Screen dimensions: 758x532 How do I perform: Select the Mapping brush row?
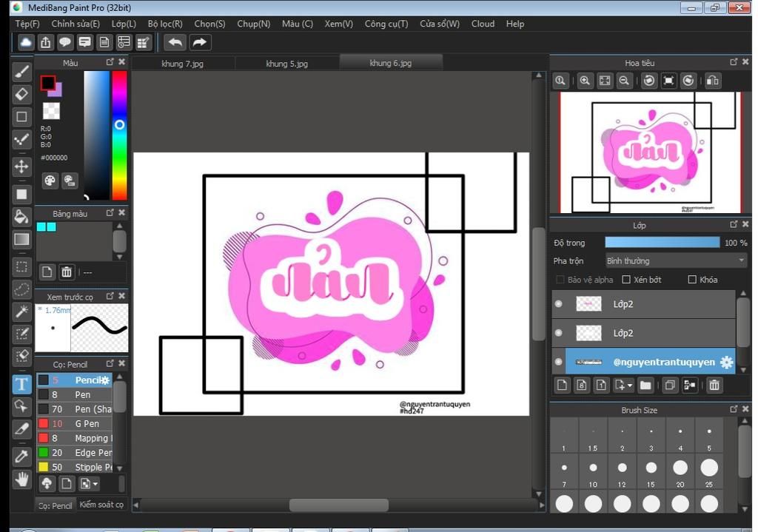(x=75, y=438)
